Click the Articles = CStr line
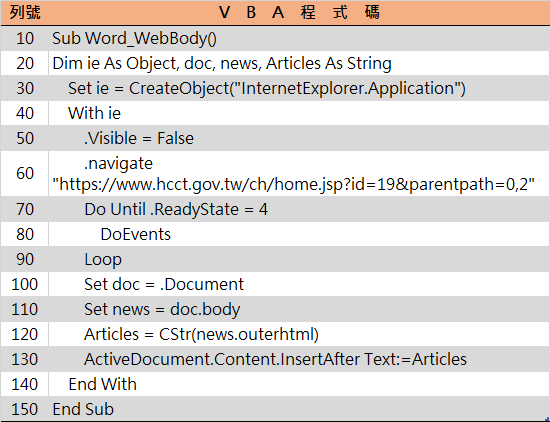Image resolution: width=550 pixels, height=422 pixels. [201, 334]
